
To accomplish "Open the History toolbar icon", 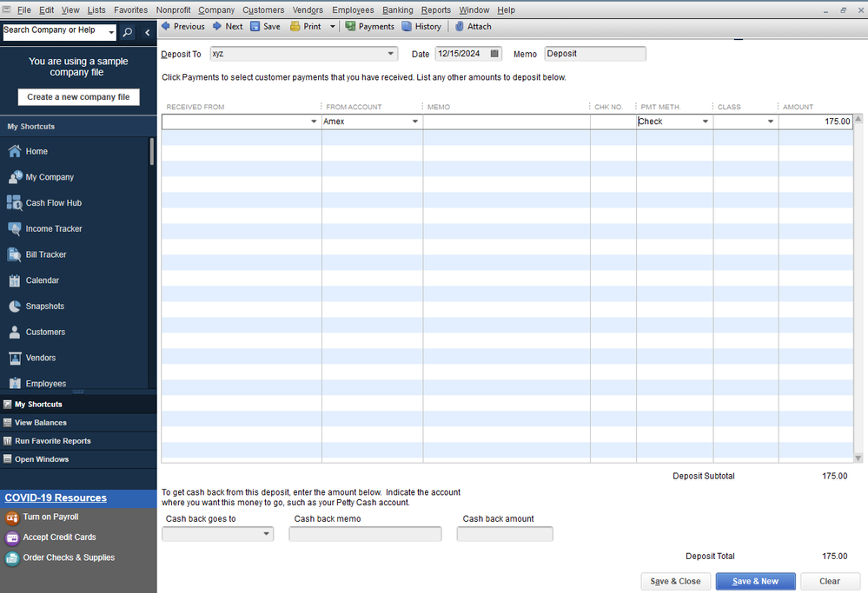I will (407, 26).
